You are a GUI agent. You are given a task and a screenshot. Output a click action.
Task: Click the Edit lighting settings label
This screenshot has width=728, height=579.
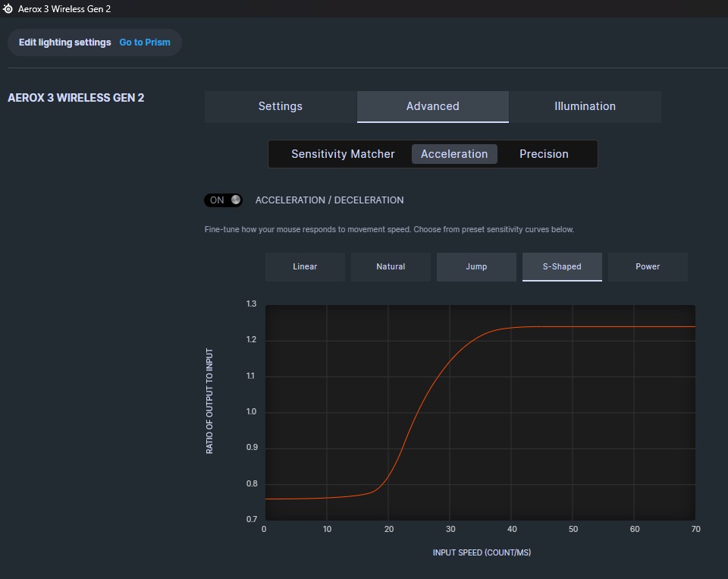pos(64,42)
